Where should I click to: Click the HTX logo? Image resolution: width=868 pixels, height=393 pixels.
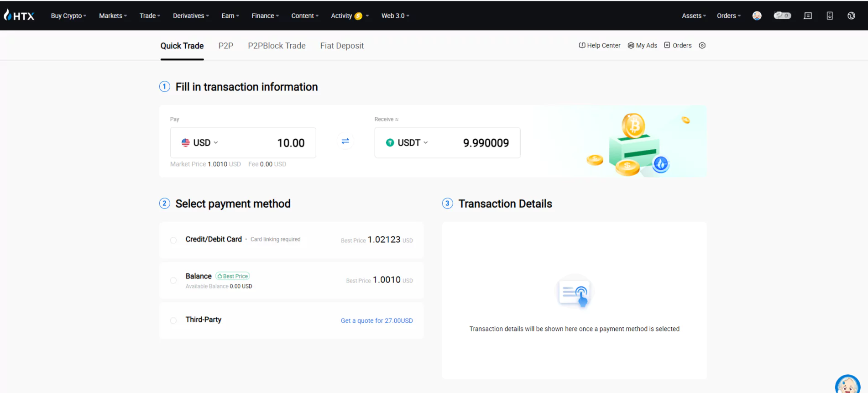[19, 15]
